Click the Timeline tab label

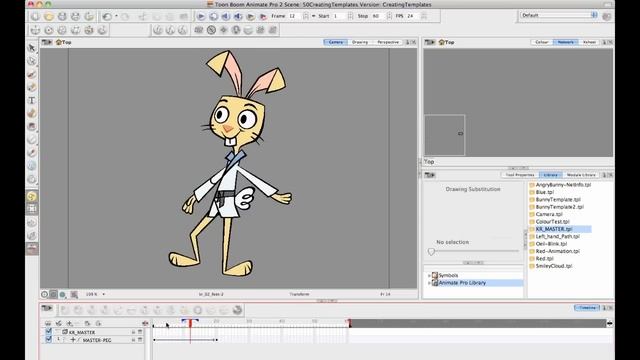tap(587, 308)
